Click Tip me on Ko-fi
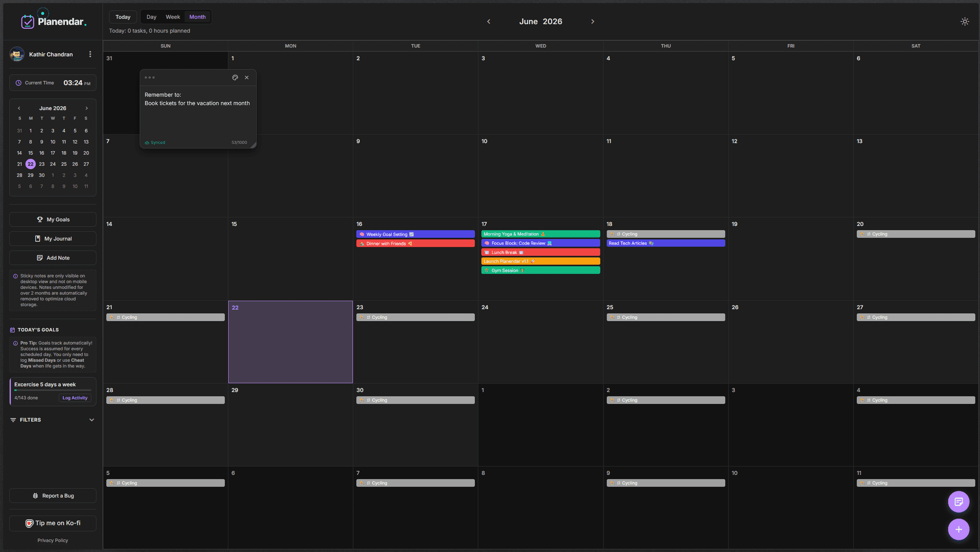980x552 pixels. pyautogui.click(x=53, y=523)
